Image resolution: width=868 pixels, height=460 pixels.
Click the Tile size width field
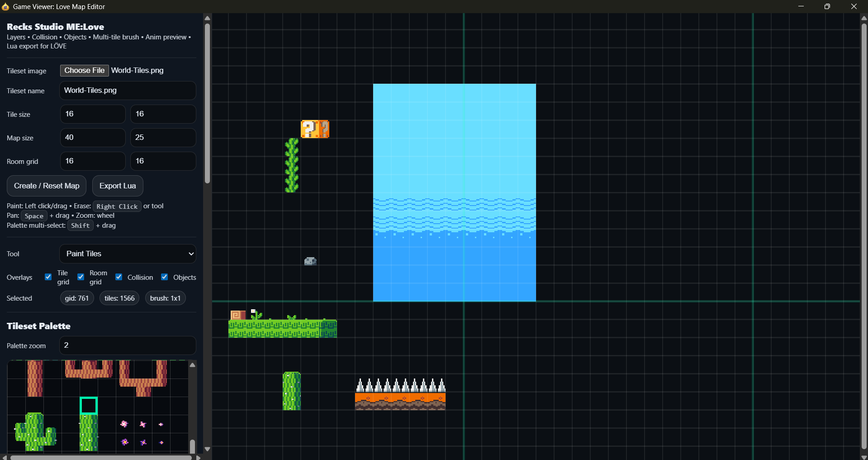93,114
